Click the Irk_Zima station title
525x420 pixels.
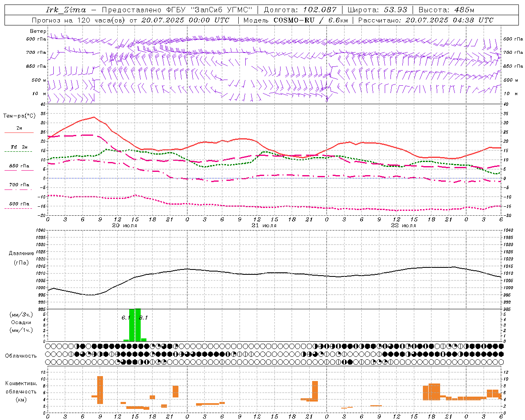coord(66,10)
